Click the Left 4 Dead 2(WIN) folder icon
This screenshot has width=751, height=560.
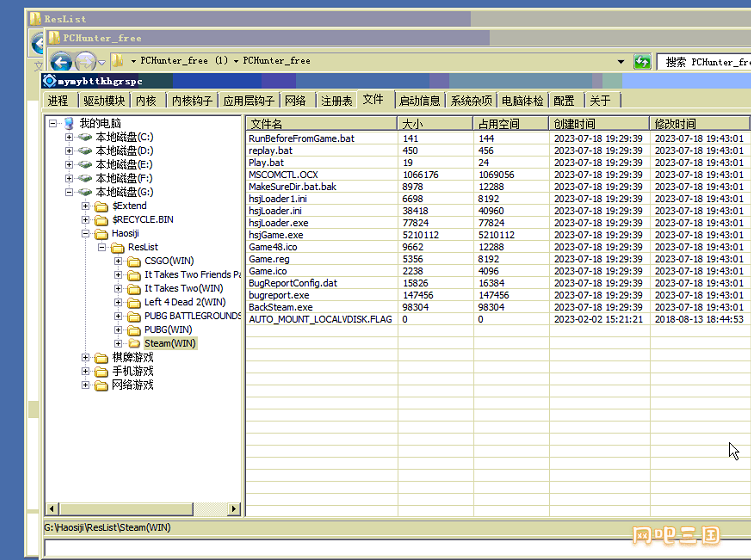(134, 303)
